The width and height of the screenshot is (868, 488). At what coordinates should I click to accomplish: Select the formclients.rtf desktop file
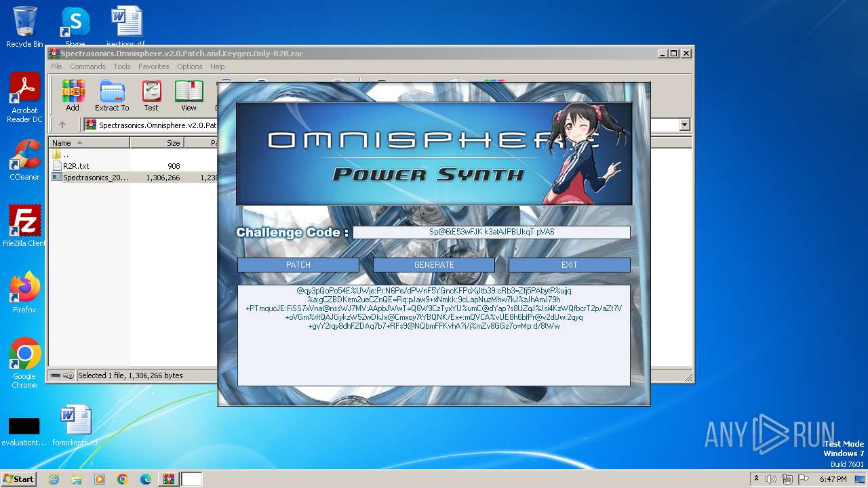point(75,426)
